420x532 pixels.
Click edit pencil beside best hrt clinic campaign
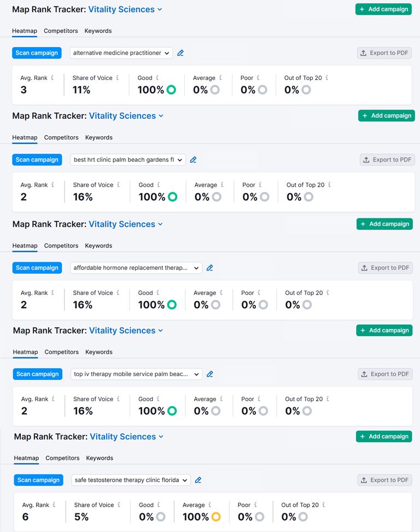coord(193,160)
